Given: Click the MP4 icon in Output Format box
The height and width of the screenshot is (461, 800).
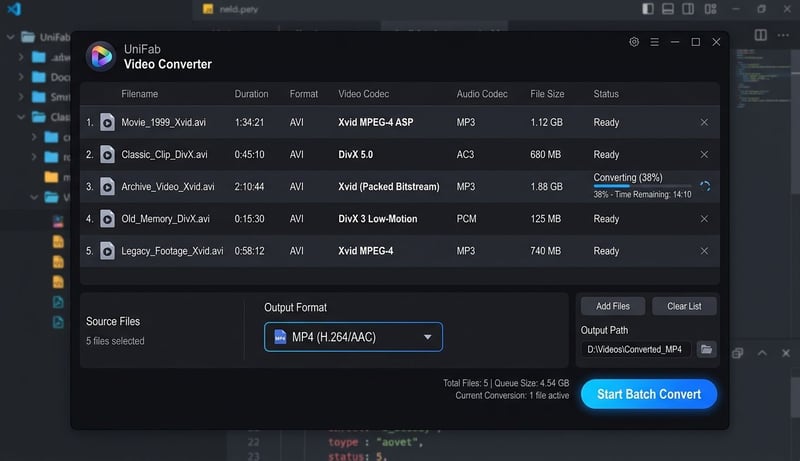Looking at the screenshot, I should tap(280, 337).
